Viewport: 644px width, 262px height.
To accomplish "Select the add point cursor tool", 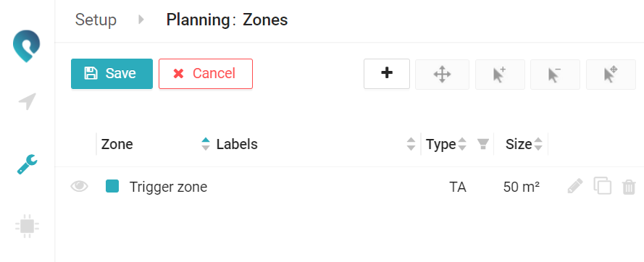I will tap(500, 75).
